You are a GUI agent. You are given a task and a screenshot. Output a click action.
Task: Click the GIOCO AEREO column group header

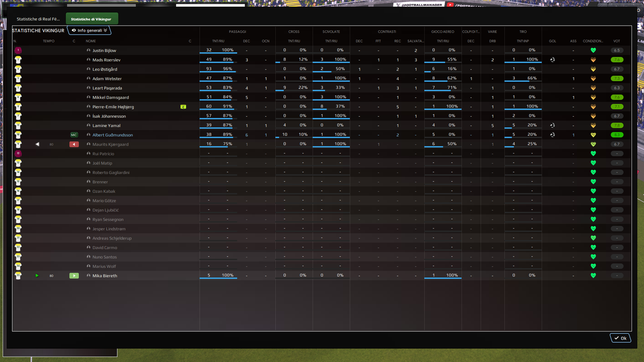point(443,32)
